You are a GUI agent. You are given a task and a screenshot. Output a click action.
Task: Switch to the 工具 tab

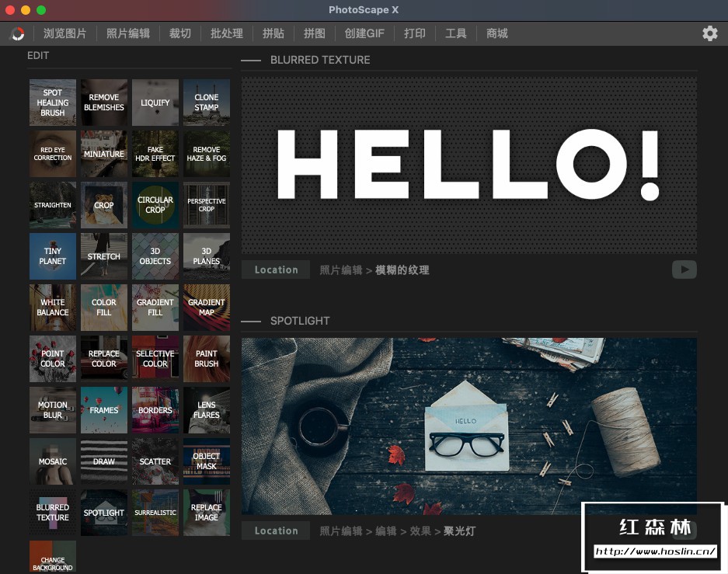tap(456, 33)
